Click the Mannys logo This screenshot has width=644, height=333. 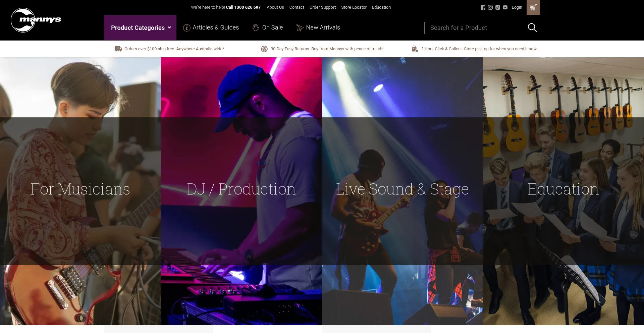[36, 20]
